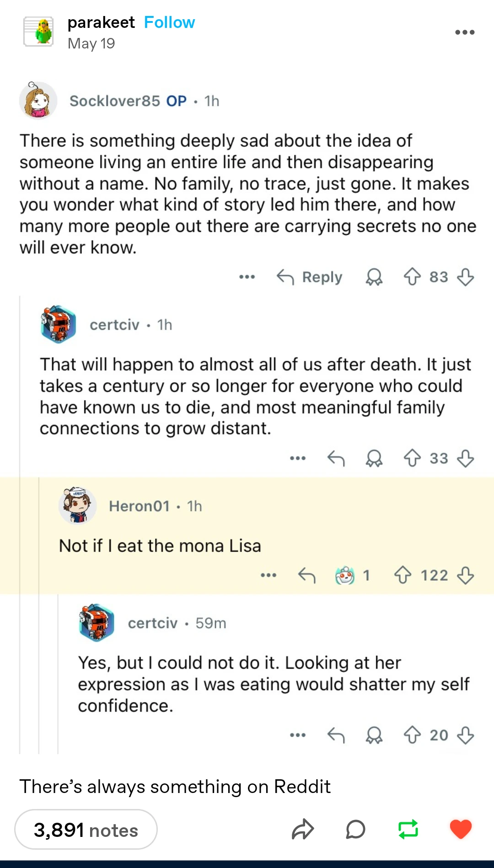Unlike the post with the heart
This screenshot has width=494, height=868.
point(461,829)
